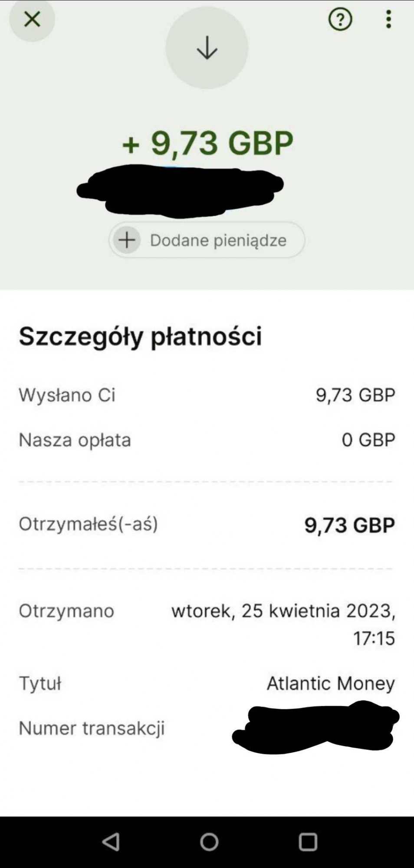Tap the plus icon beside Dodane pieniądze
414x868 pixels.
point(127,240)
